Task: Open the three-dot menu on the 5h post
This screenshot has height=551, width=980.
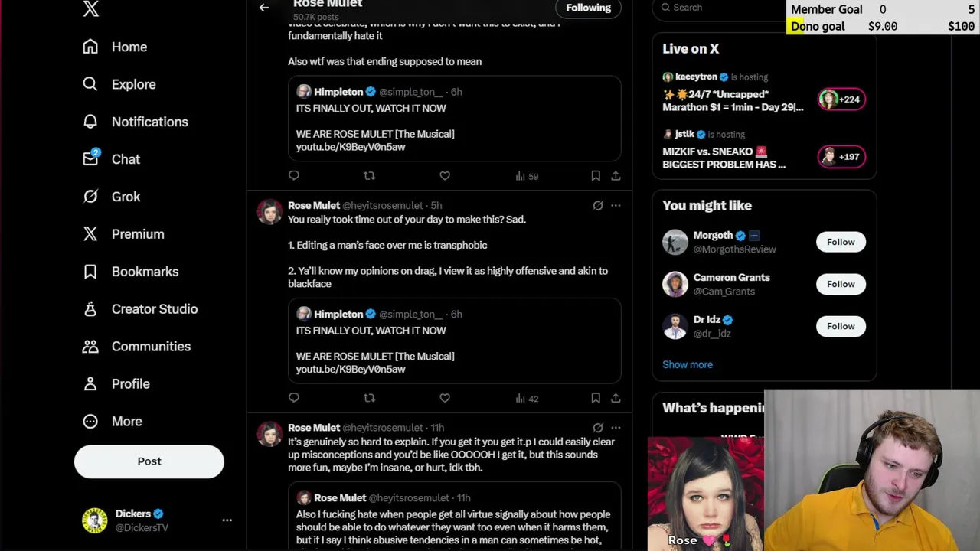Action: [616, 205]
